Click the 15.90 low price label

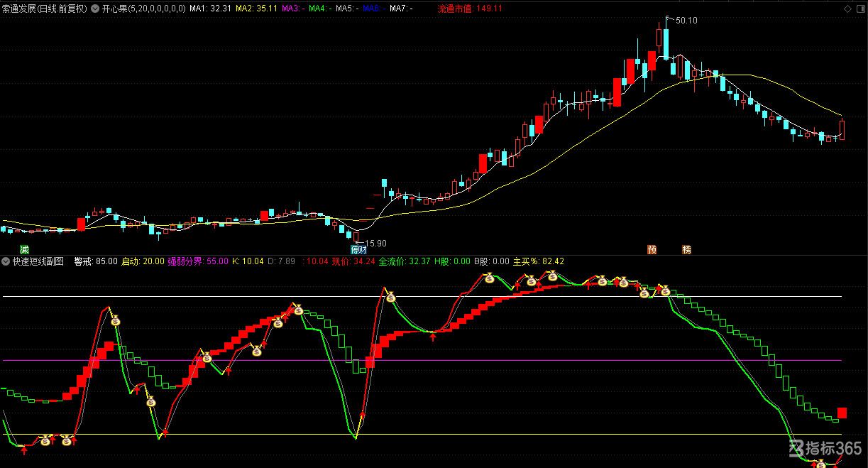pyautogui.click(x=375, y=242)
